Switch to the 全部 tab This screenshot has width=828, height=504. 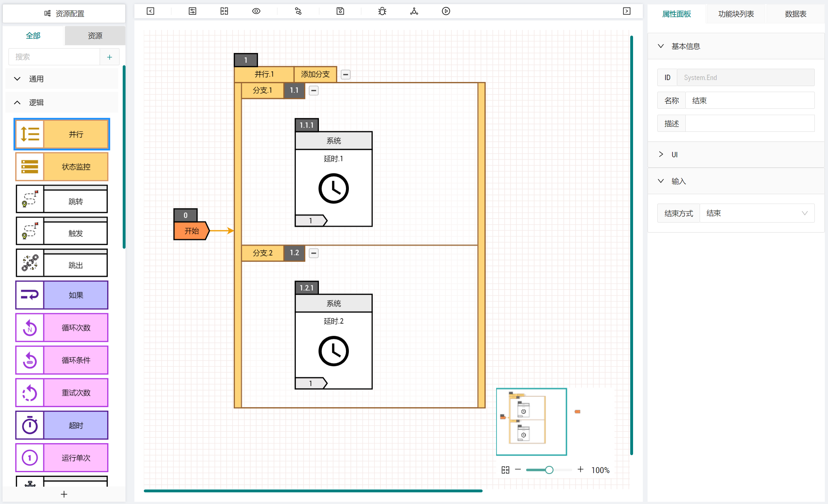33,36
